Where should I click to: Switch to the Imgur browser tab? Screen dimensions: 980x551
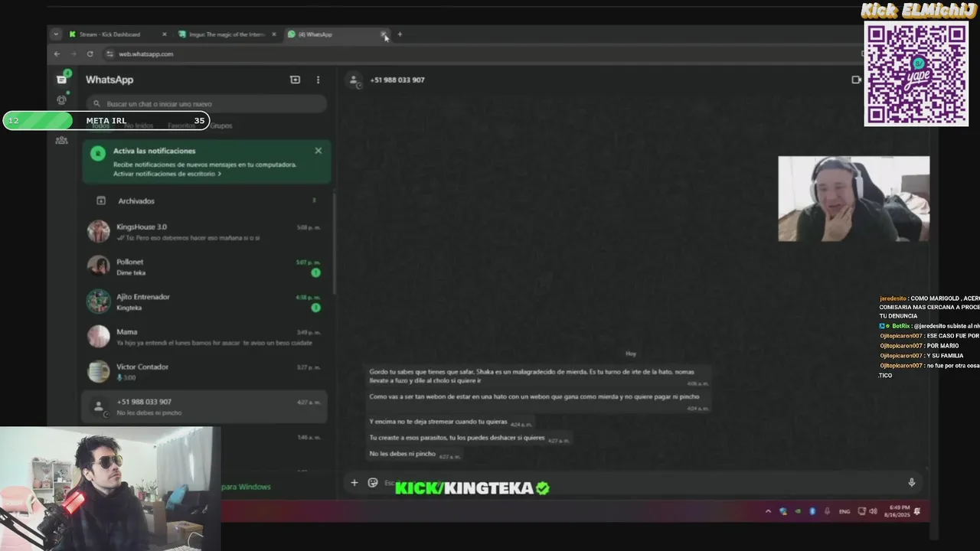[227, 34]
